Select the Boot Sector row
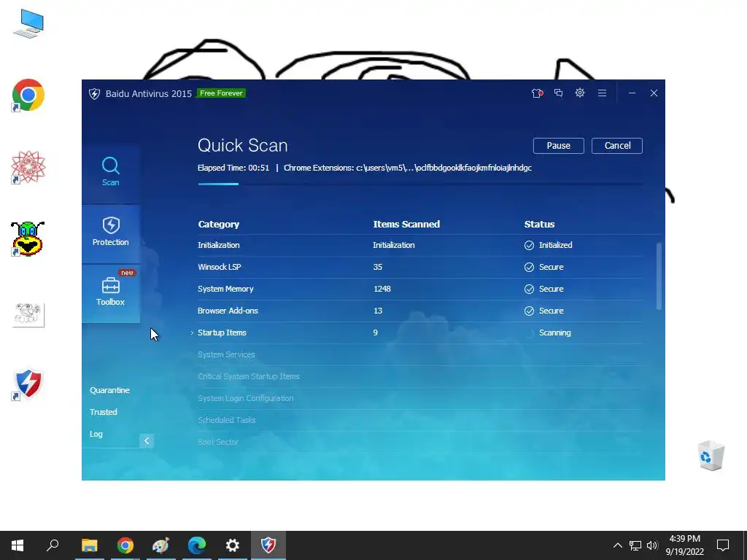Screen dimensions: 747x560 point(420,443)
